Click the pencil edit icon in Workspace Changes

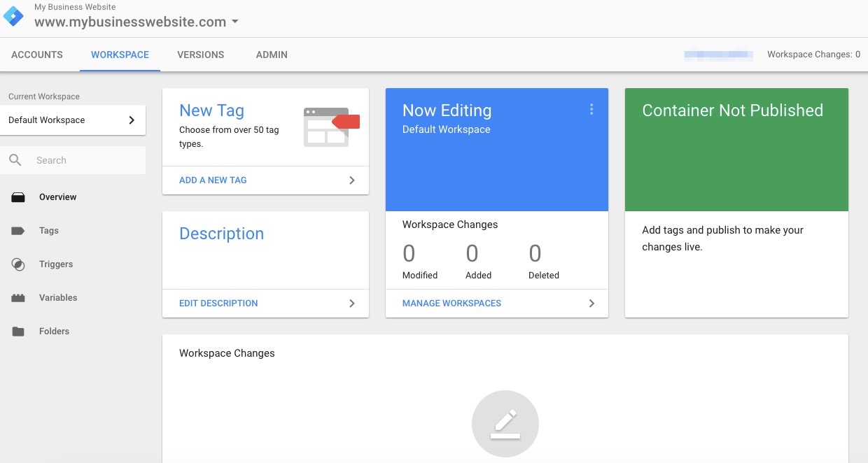coord(505,424)
